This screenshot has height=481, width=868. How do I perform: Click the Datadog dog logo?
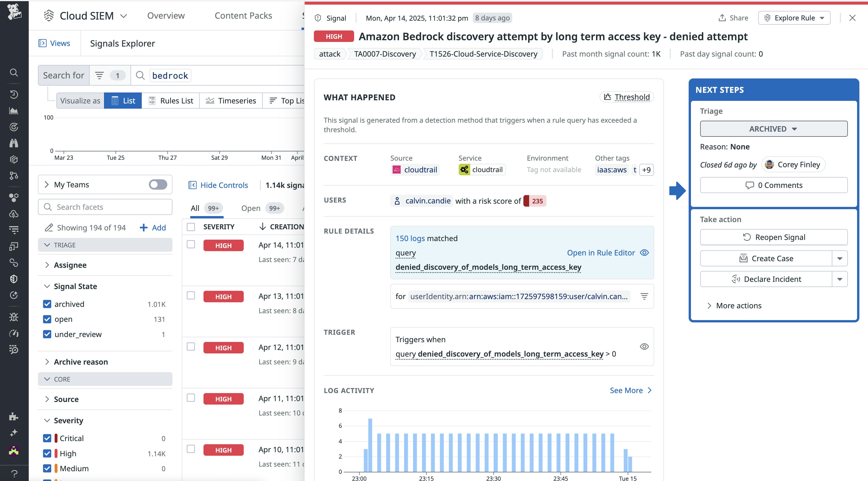(x=14, y=12)
